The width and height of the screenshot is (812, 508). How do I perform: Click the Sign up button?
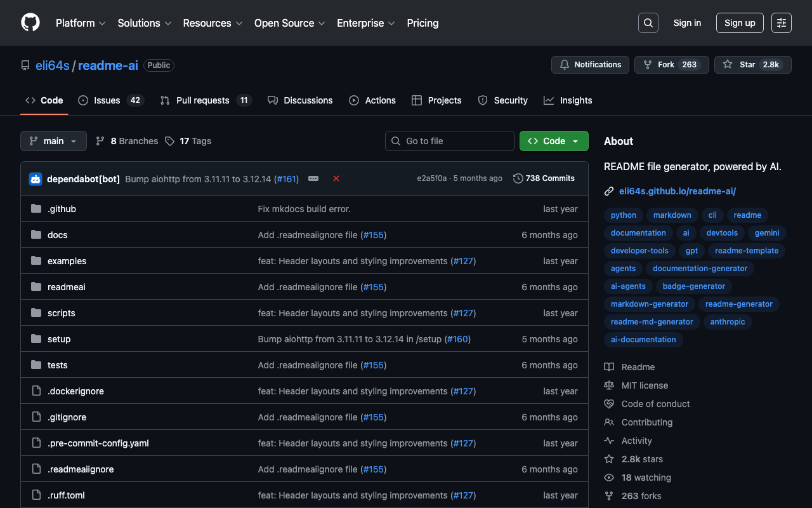[740, 23]
